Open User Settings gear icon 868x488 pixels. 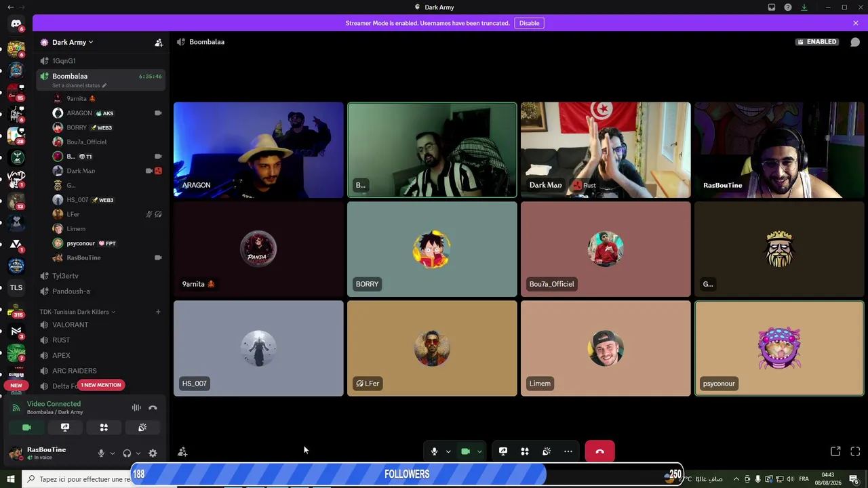pyautogui.click(x=153, y=453)
